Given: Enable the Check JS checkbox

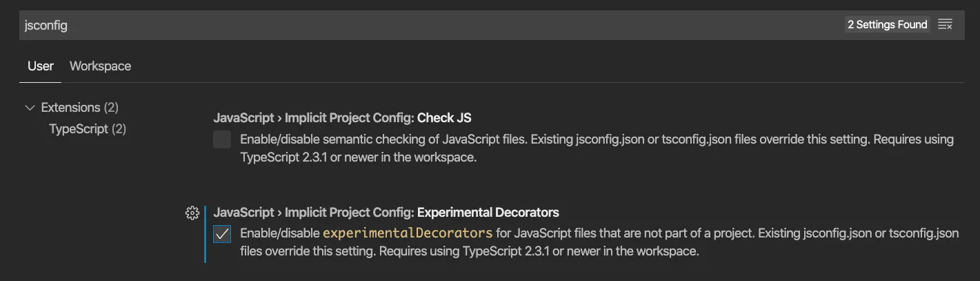Looking at the screenshot, I should point(222,139).
